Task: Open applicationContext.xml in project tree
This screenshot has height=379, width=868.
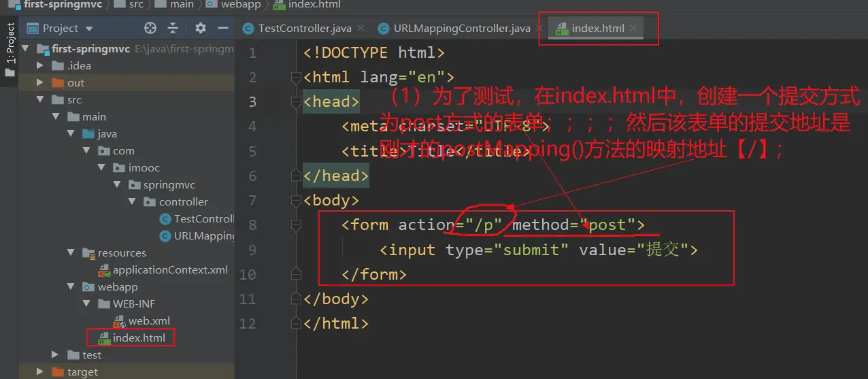Action: [163, 269]
